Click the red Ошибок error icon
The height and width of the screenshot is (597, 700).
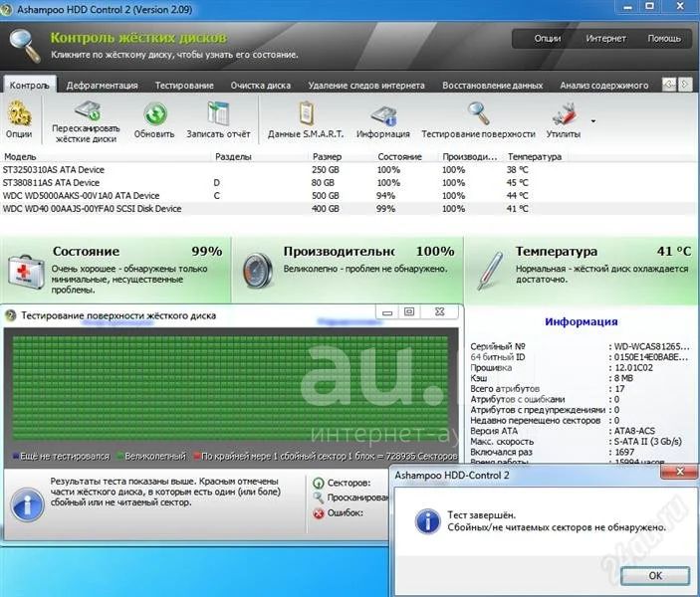318,513
